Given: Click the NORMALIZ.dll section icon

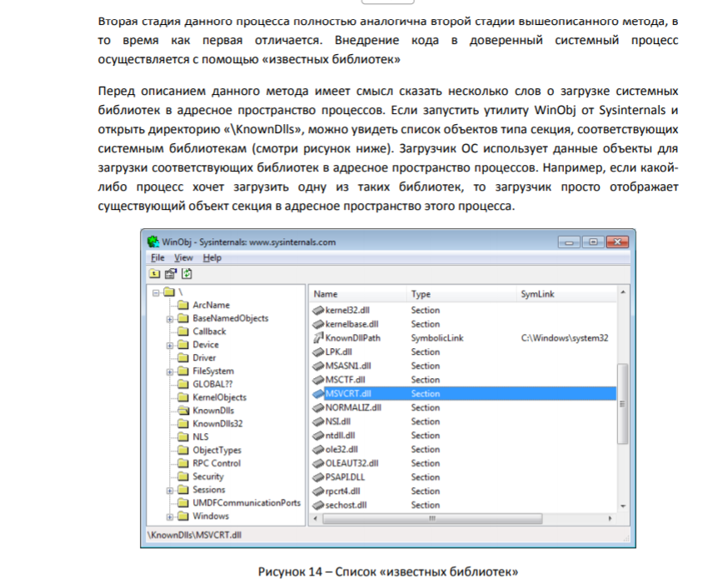Looking at the screenshot, I should 318,407.
